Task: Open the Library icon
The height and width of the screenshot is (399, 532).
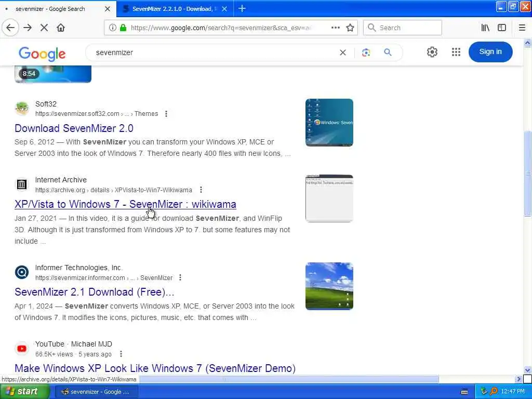Action: pos(485,28)
